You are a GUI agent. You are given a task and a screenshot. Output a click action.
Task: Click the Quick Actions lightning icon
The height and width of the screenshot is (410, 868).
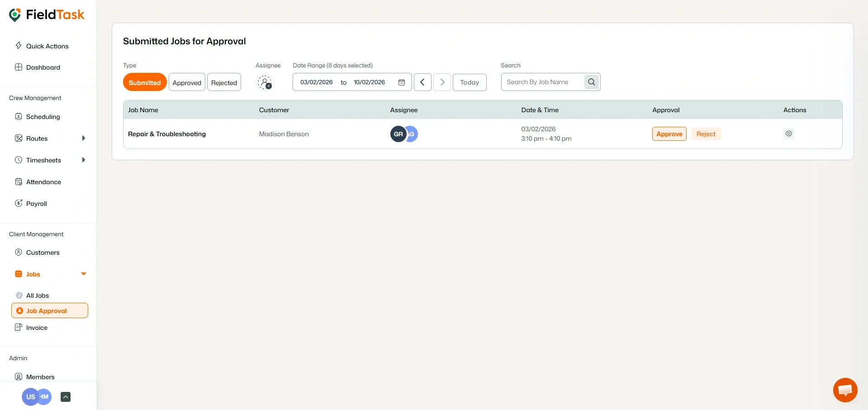pyautogui.click(x=19, y=46)
